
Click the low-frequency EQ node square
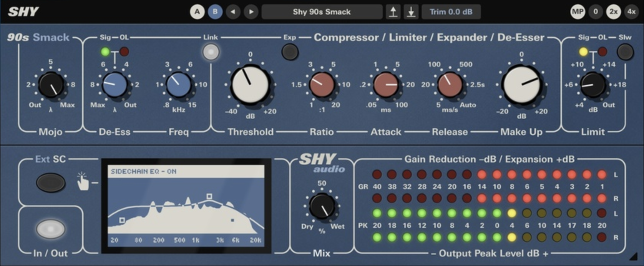click(x=122, y=220)
